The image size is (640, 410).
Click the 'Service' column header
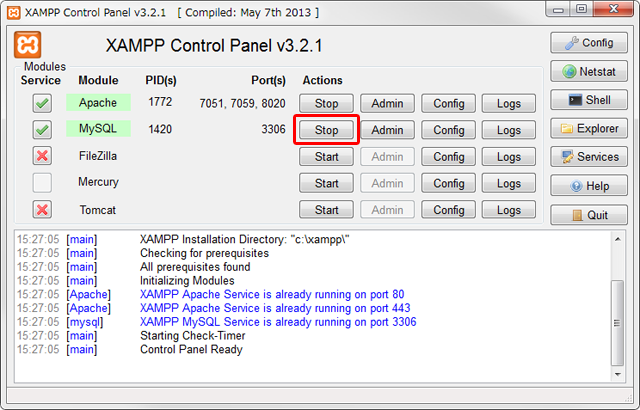[x=41, y=80]
